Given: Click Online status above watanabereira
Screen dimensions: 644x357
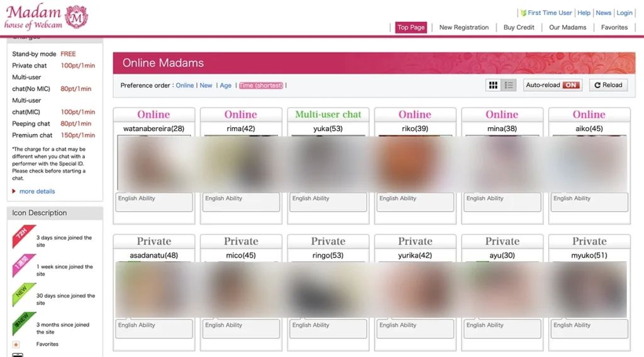Looking at the screenshot, I should [154, 115].
